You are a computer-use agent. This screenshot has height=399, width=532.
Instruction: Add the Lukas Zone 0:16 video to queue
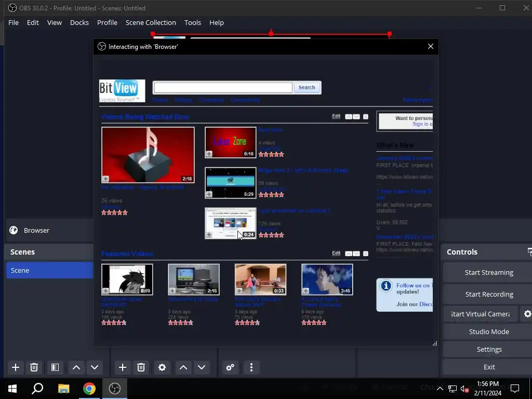pyautogui.click(x=209, y=154)
